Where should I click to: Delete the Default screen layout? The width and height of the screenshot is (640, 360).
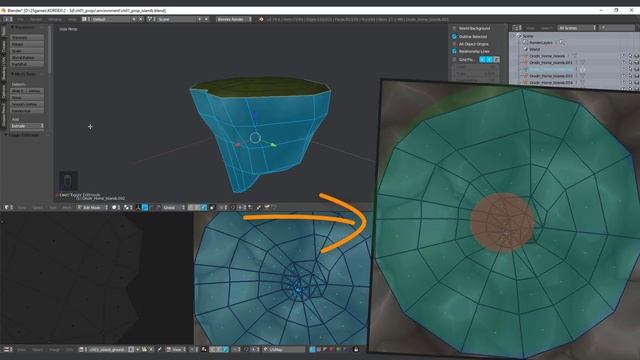tap(141, 19)
